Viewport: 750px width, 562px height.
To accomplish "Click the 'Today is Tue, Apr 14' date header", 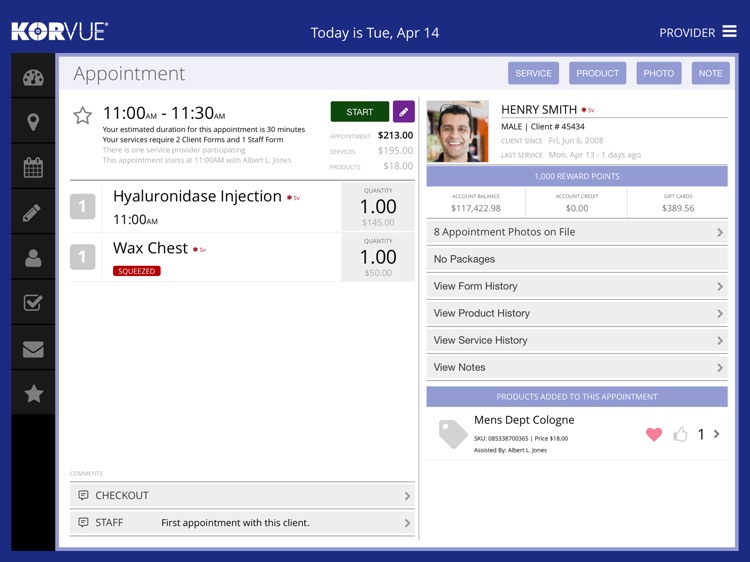I will pos(375,33).
